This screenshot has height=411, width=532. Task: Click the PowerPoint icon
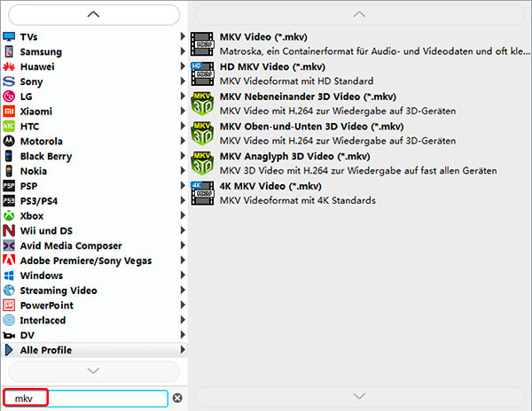9,305
